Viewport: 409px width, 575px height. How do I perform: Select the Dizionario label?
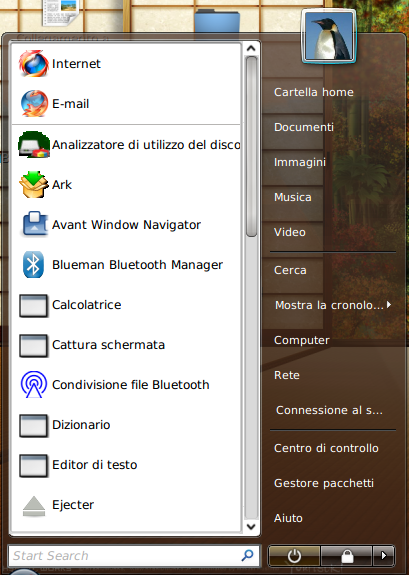click(81, 425)
